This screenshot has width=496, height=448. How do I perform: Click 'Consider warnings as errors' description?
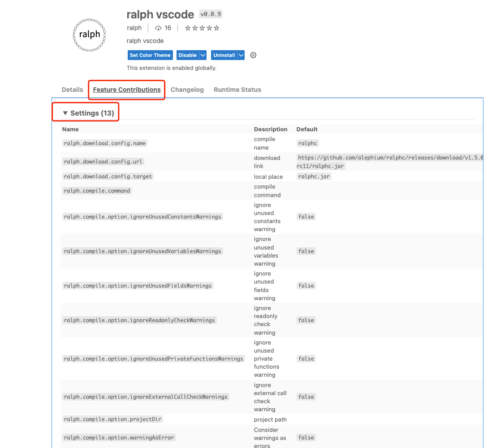[270, 438]
